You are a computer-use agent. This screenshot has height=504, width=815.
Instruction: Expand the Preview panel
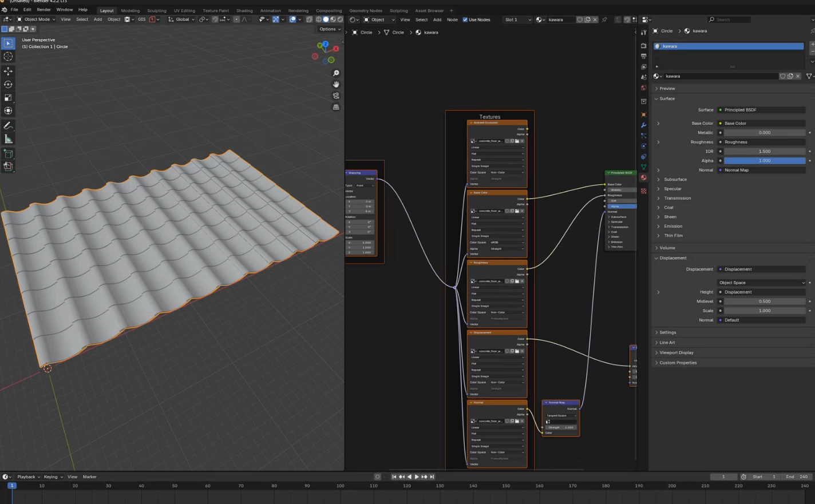point(667,89)
